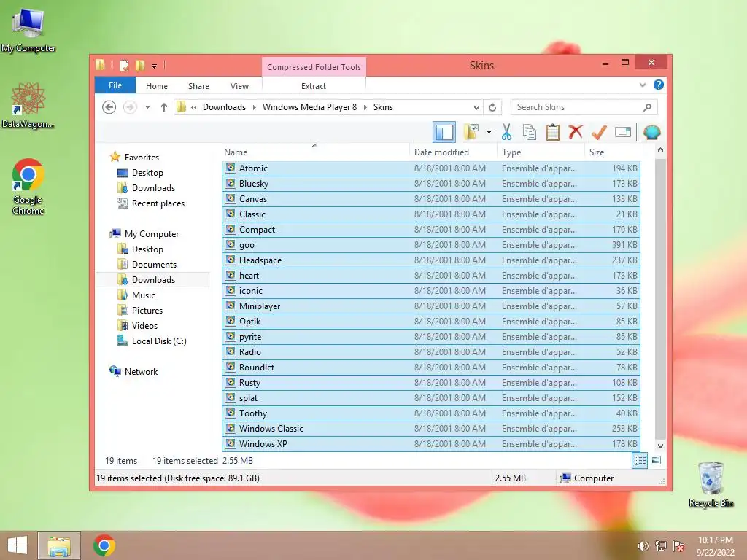Click the blue shell globe icon
Viewport: 747px width, 560px height.
(x=651, y=132)
